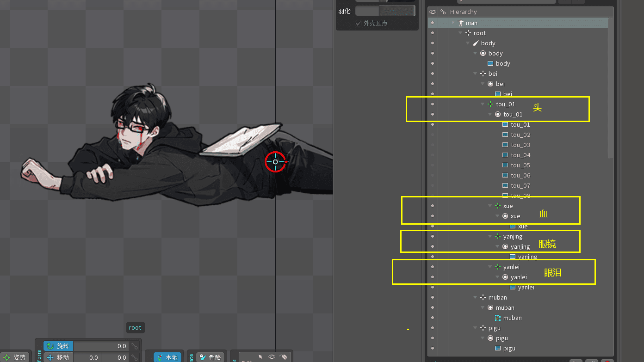Select the yanlei image attachment row
The image size is (644, 362).
[526, 287]
